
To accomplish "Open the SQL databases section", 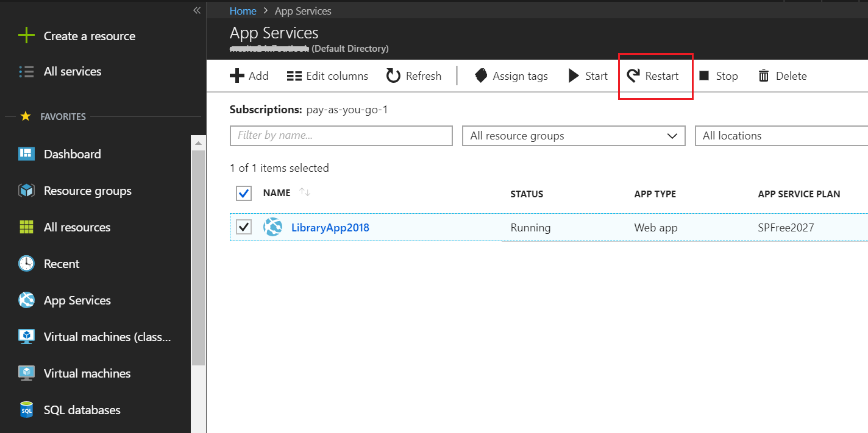I will 26,409.
